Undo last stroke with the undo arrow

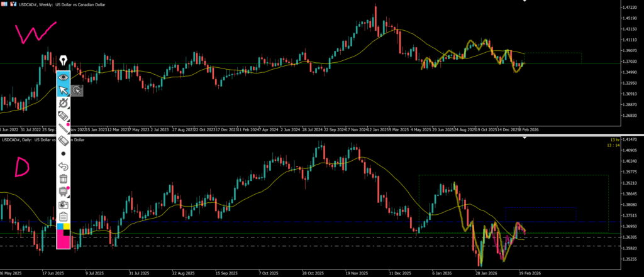coord(63,166)
